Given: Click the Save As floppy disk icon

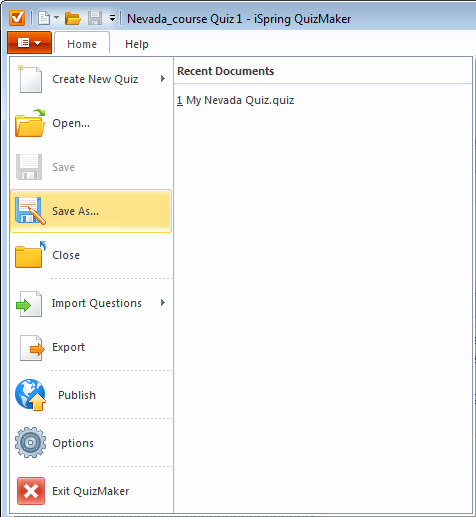Looking at the screenshot, I should tap(30, 211).
